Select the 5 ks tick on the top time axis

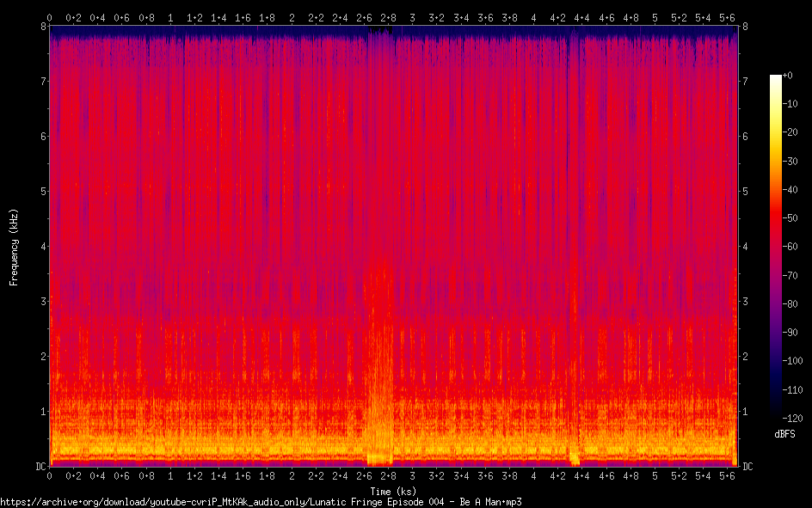(x=655, y=17)
